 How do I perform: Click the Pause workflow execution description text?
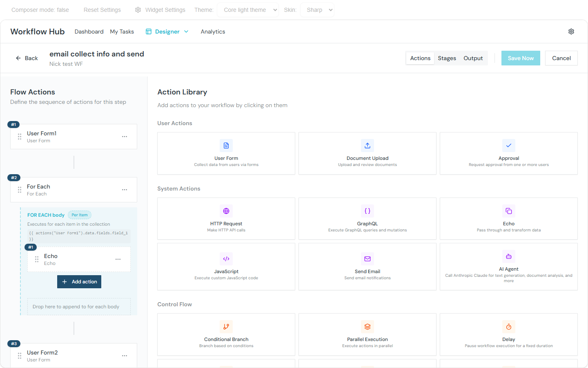pos(509,346)
